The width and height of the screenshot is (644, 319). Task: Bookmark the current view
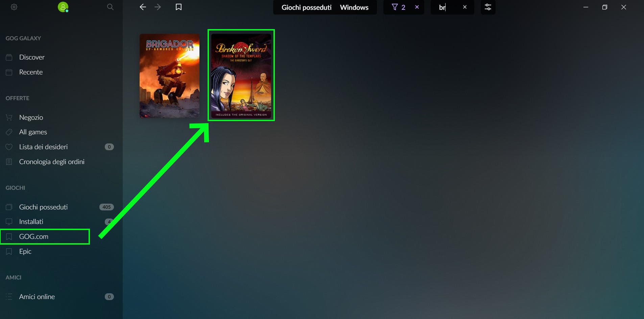click(178, 7)
